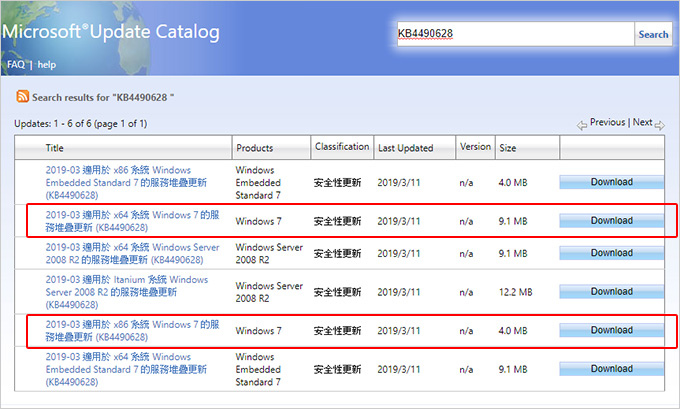The height and width of the screenshot is (409, 680).
Task: Click 'Search results for "KB4490628"' heading
Action: 103,97
